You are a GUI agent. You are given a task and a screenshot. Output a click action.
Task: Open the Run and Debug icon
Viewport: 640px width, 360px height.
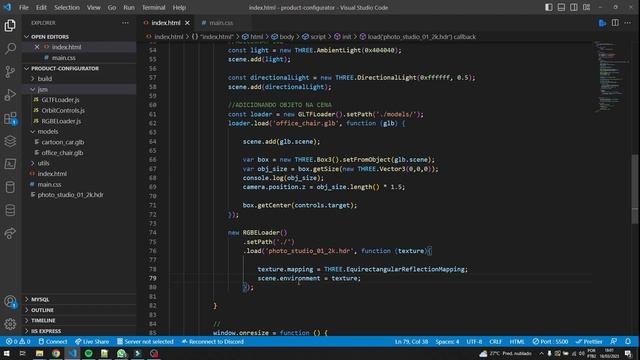click(x=10, y=95)
